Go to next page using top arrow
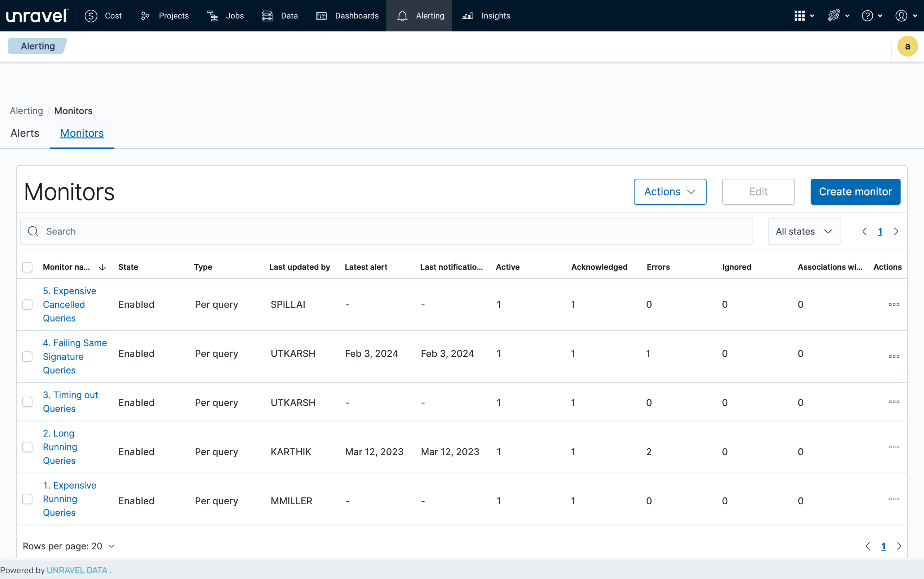Screen dimensions: 924x579 coord(896,231)
